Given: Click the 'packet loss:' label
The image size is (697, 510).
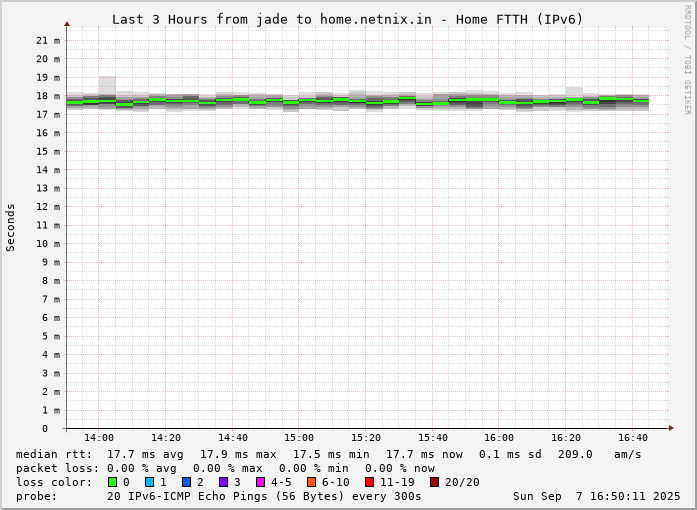Looking at the screenshot, I should tap(58, 468).
